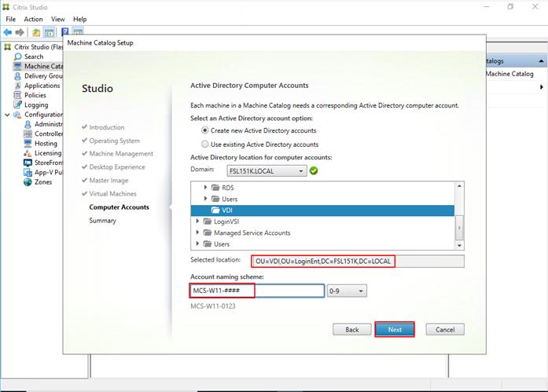Open the Hosting node icon
The image size is (548, 392).
(x=28, y=143)
